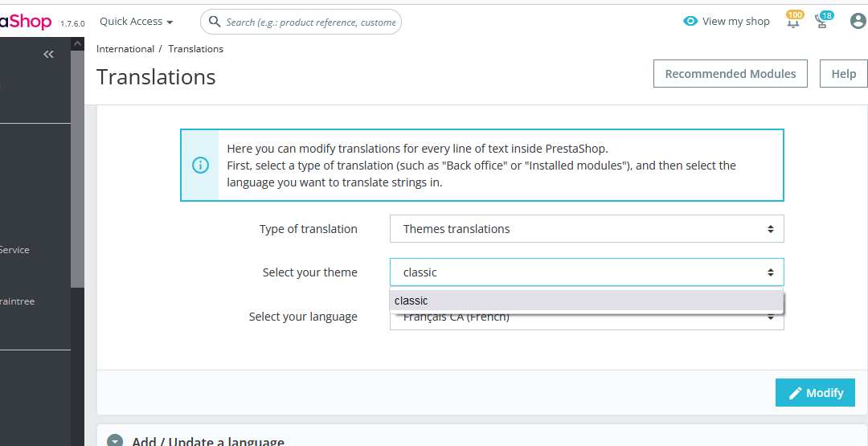Choose the classic option in the list
Image resolution: width=868 pixels, height=446 pixels.
586,301
